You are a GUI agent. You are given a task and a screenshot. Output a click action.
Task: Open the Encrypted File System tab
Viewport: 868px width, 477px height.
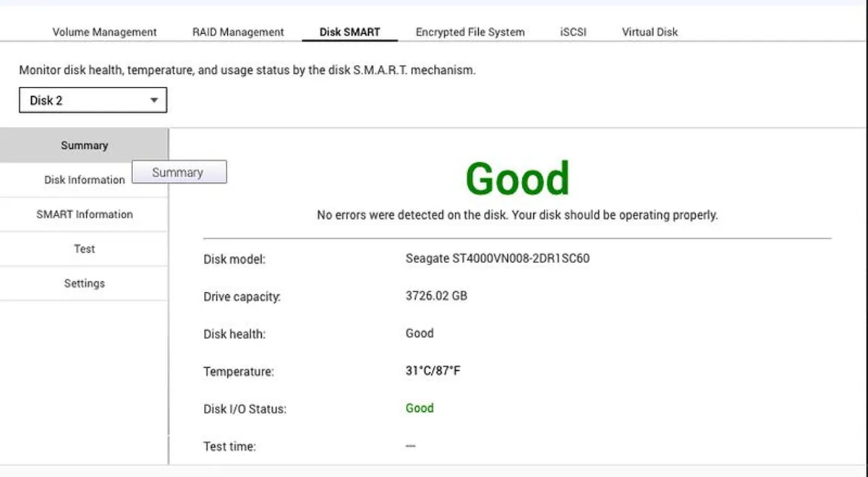[469, 32]
